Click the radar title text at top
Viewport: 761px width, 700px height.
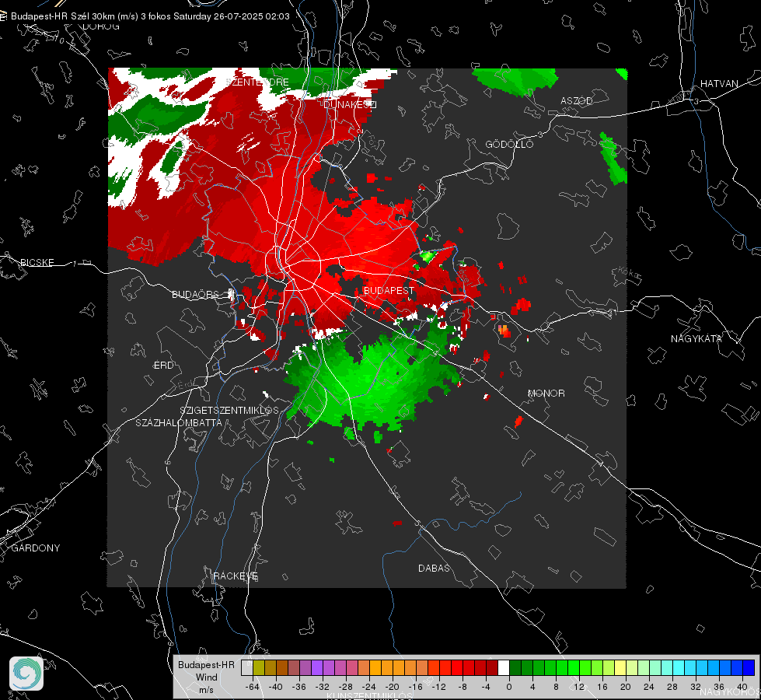tap(150, 16)
